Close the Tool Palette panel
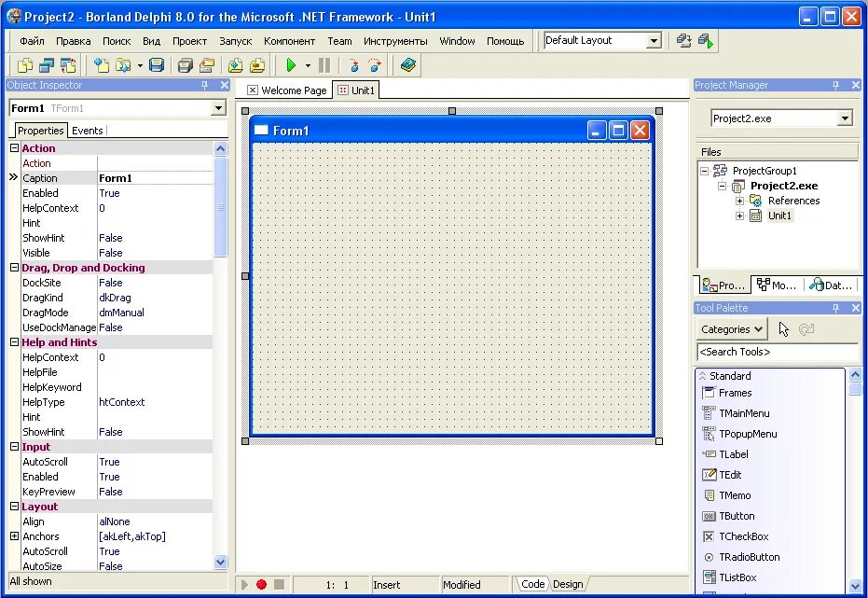Image resolution: width=868 pixels, height=598 pixels. [x=856, y=308]
